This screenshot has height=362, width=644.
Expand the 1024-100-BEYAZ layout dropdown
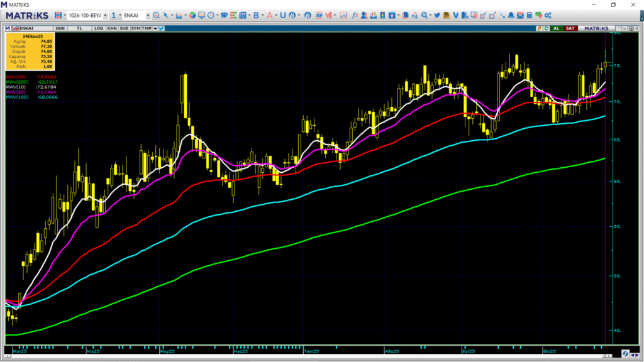pos(105,15)
